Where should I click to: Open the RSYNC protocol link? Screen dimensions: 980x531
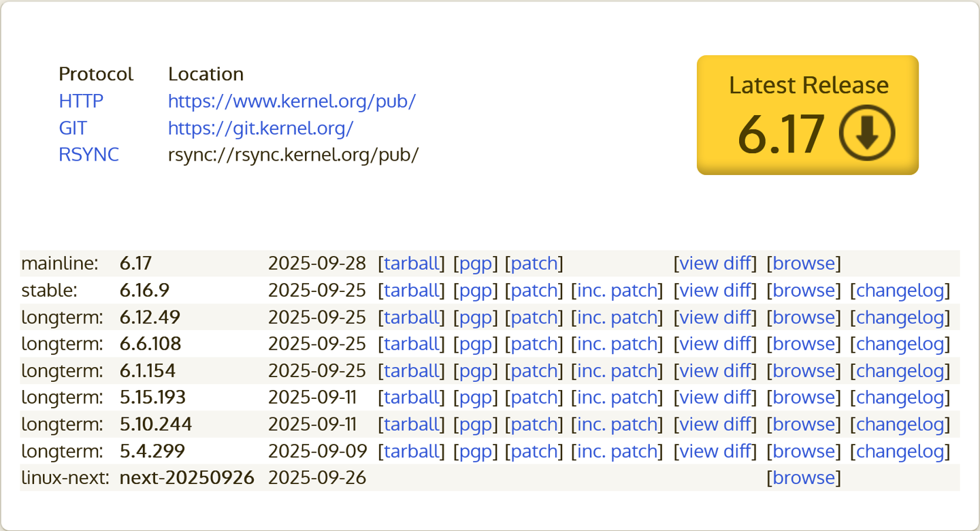click(x=88, y=155)
